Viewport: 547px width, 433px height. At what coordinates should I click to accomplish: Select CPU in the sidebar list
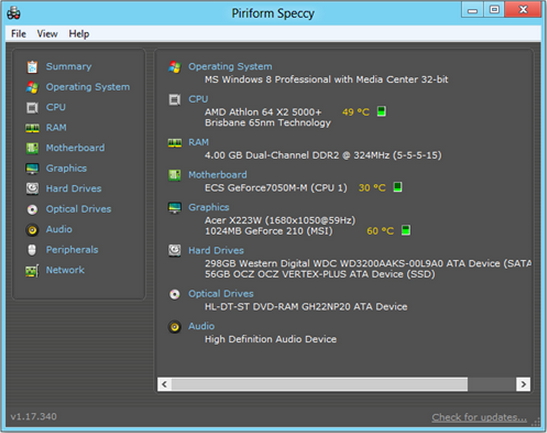[x=56, y=107]
